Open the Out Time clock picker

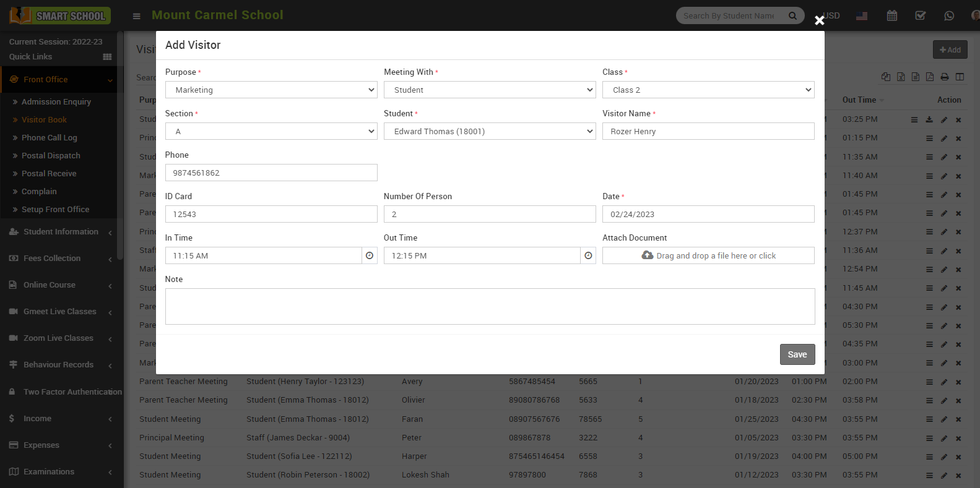(x=588, y=255)
